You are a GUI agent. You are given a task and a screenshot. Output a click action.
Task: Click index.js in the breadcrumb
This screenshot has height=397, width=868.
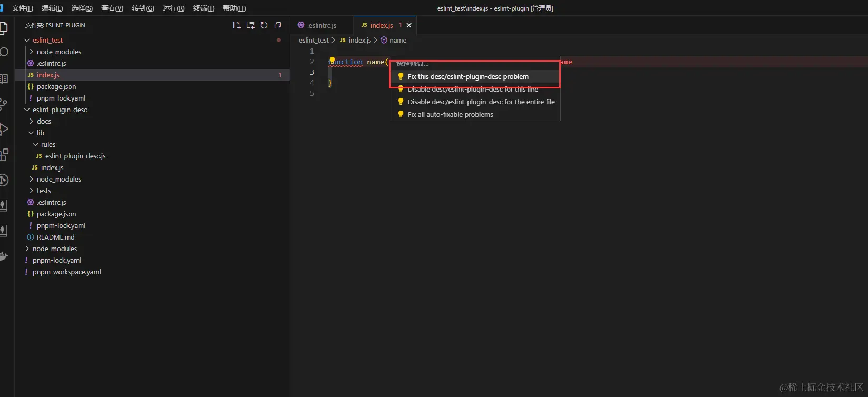click(360, 40)
